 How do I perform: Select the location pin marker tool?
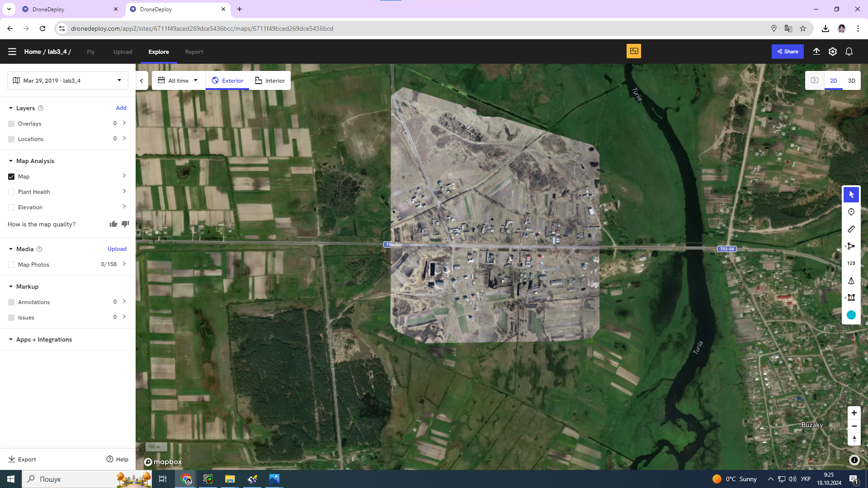851,212
